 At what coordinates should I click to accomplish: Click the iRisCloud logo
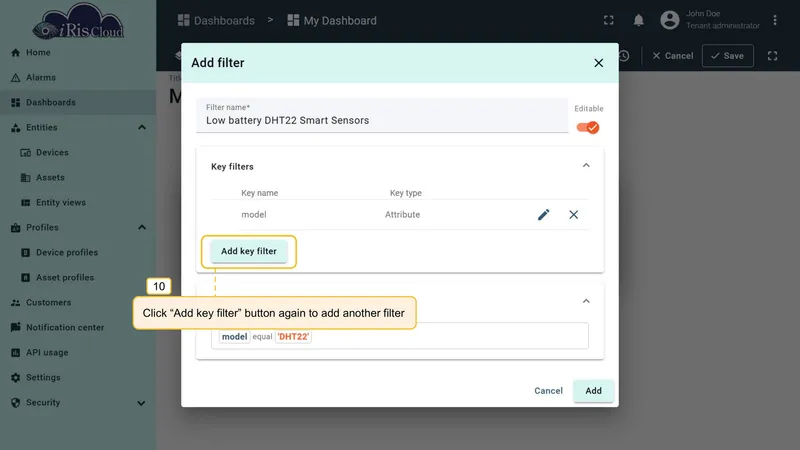(78, 21)
